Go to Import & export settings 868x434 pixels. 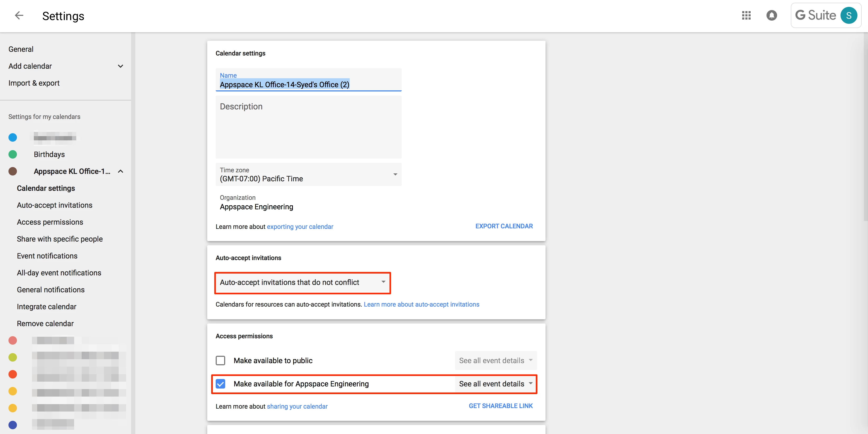tap(34, 83)
